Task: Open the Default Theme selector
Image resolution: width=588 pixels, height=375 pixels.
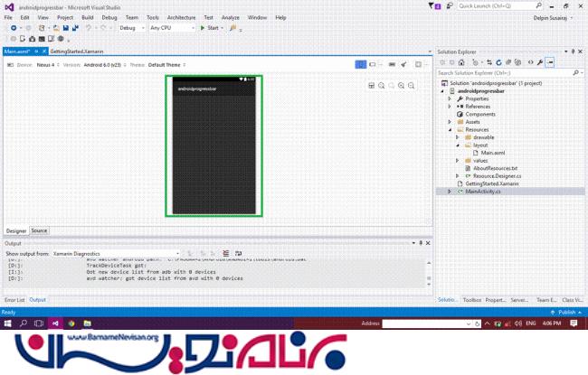Action: click(x=166, y=65)
